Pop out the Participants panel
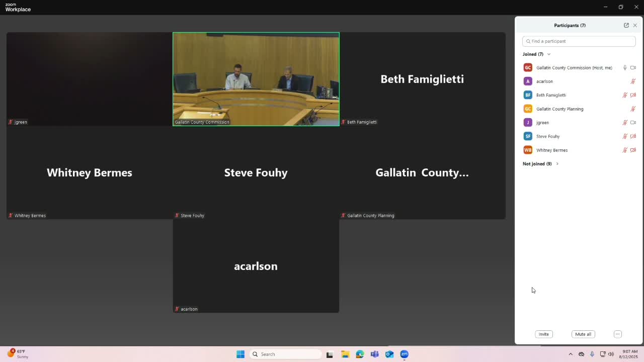 (x=626, y=25)
